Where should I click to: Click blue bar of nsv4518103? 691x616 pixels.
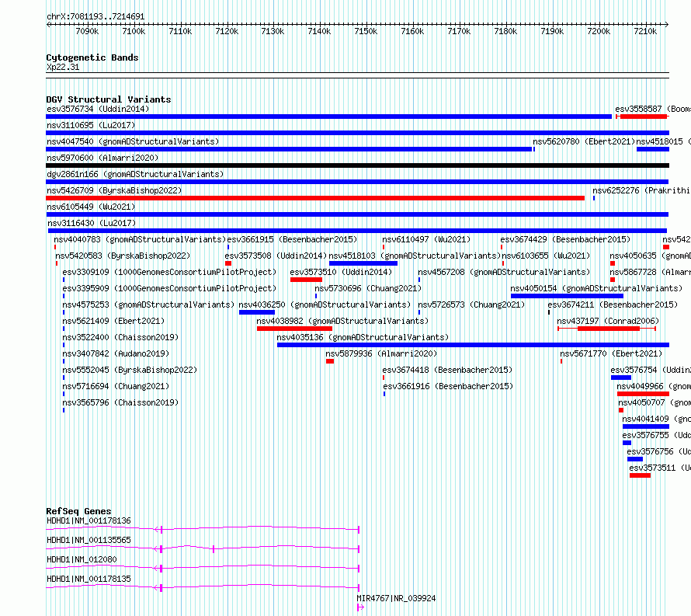pos(363,263)
